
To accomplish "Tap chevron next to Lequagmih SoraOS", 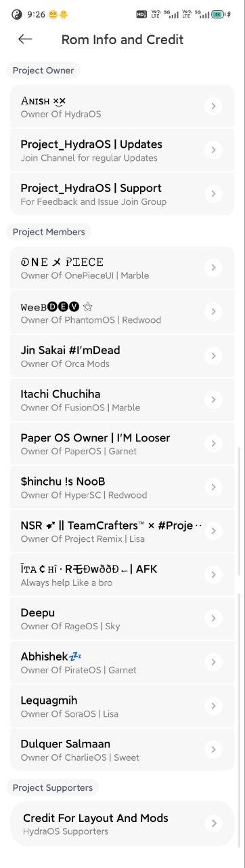I will click(213, 706).
